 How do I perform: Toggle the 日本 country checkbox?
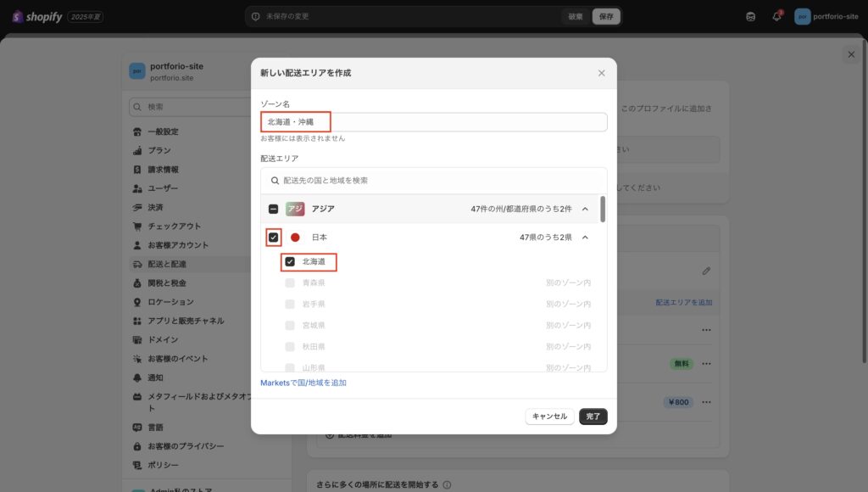coord(273,238)
